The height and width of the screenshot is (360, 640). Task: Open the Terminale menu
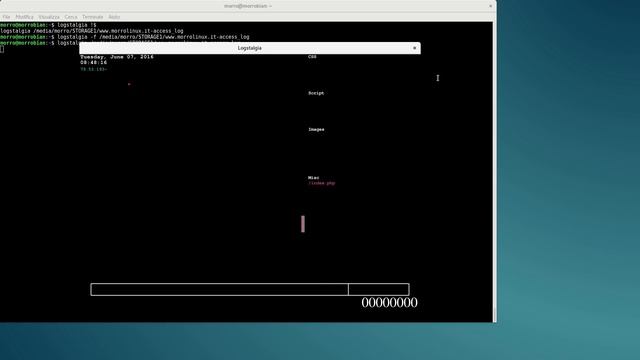pyautogui.click(x=93, y=17)
